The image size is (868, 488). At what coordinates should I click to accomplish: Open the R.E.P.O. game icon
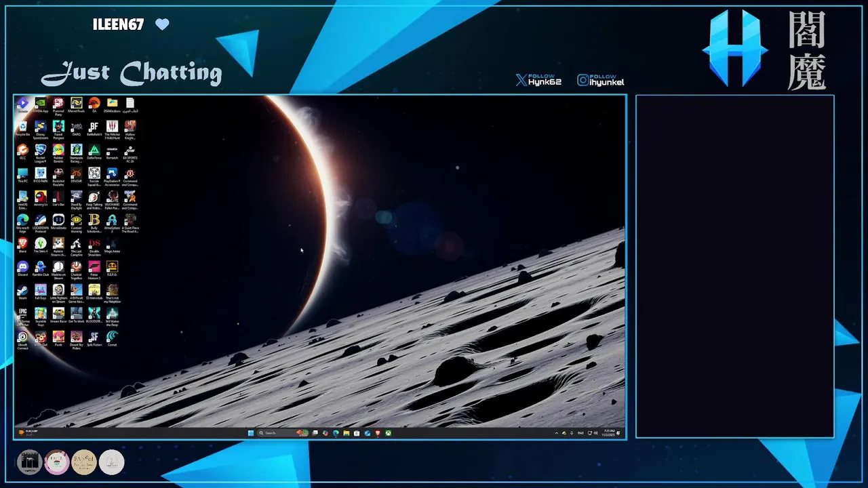point(112,269)
